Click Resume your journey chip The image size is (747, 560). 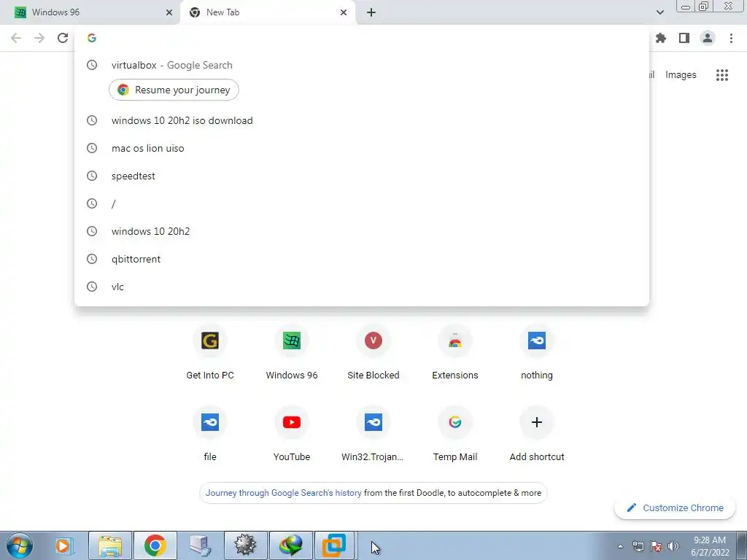coord(174,90)
